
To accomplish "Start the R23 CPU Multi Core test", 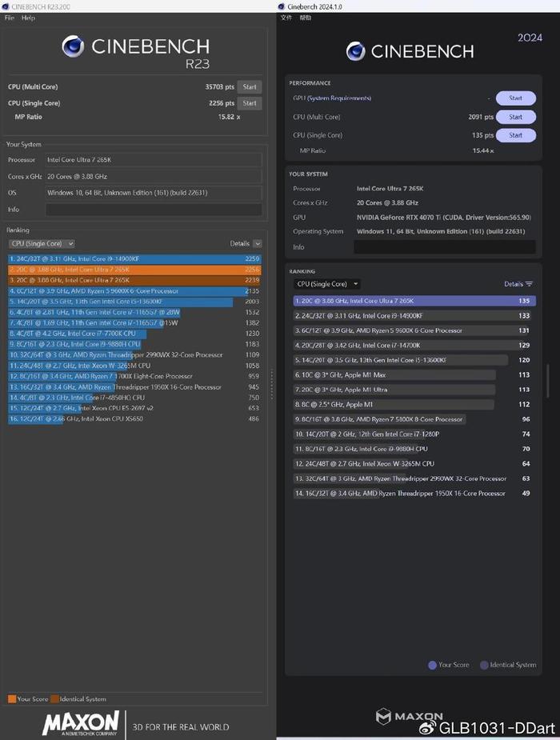I will 250,87.
